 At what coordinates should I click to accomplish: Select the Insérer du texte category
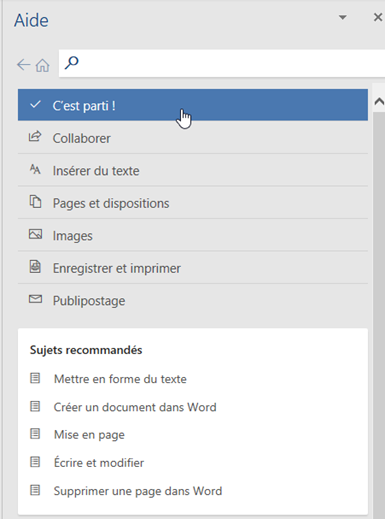click(x=193, y=170)
